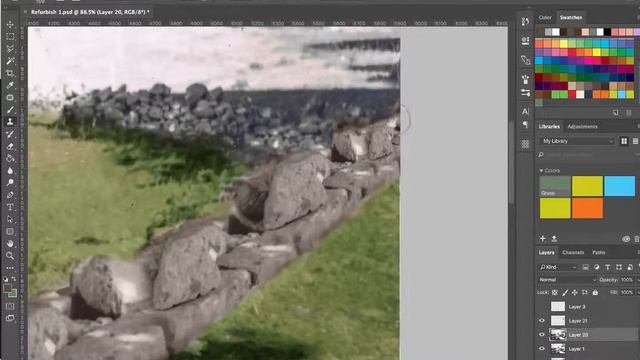
Task: Collapse the Colors group in Libraries
Action: coord(542,170)
